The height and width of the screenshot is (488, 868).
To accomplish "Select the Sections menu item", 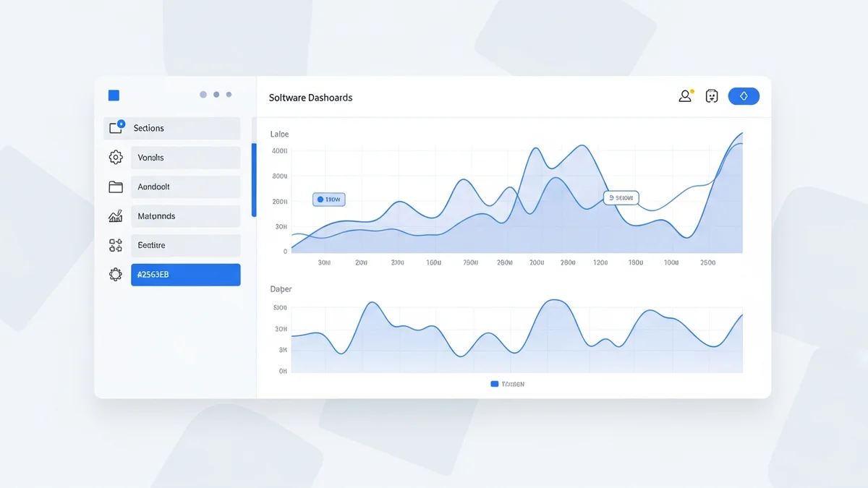I will tap(185, 128).
